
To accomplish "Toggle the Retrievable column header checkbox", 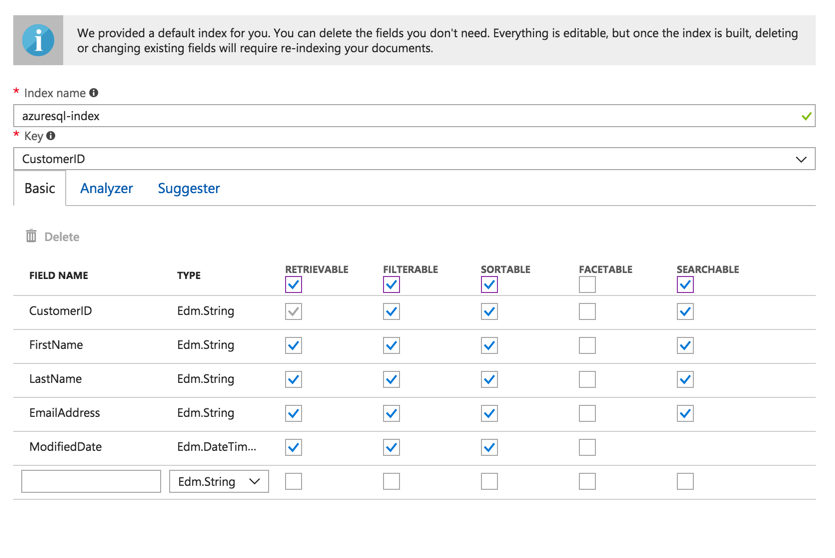I will [293, 285].
